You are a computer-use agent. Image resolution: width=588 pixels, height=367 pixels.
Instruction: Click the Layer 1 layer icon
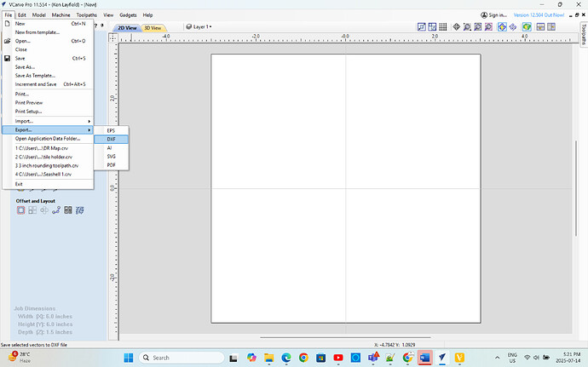click(189, 27)
